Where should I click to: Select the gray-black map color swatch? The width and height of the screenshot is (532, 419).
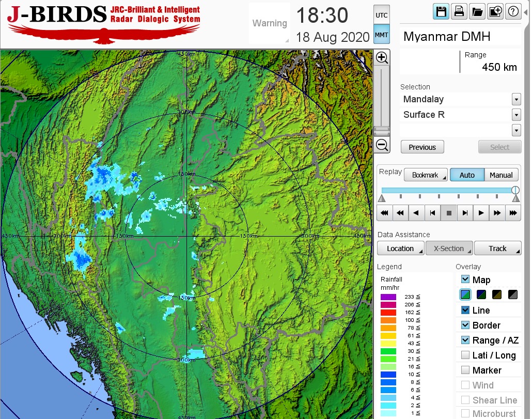[x=513, y=295]
